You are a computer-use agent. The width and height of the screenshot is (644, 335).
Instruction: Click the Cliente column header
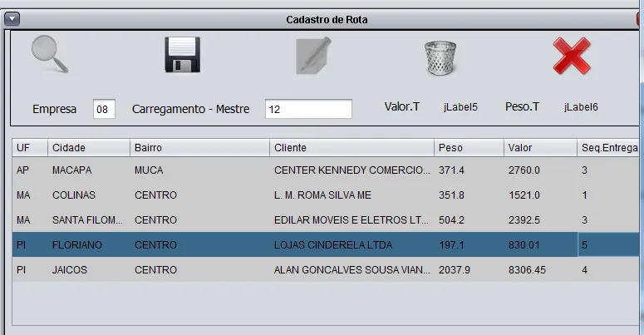[x=351, y=148]
